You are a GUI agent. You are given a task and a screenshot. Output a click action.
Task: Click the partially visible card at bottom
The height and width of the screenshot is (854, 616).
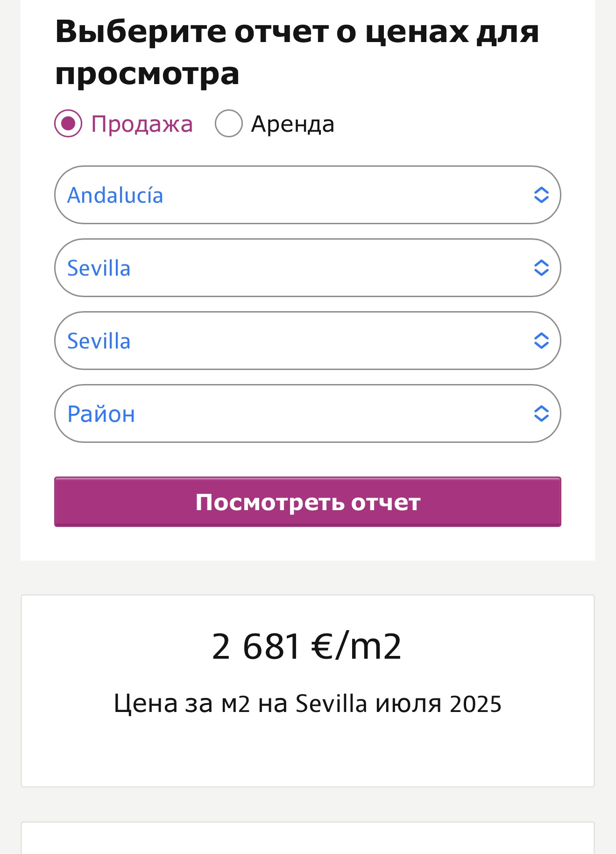pyautogui.click(x=307, y=839)
